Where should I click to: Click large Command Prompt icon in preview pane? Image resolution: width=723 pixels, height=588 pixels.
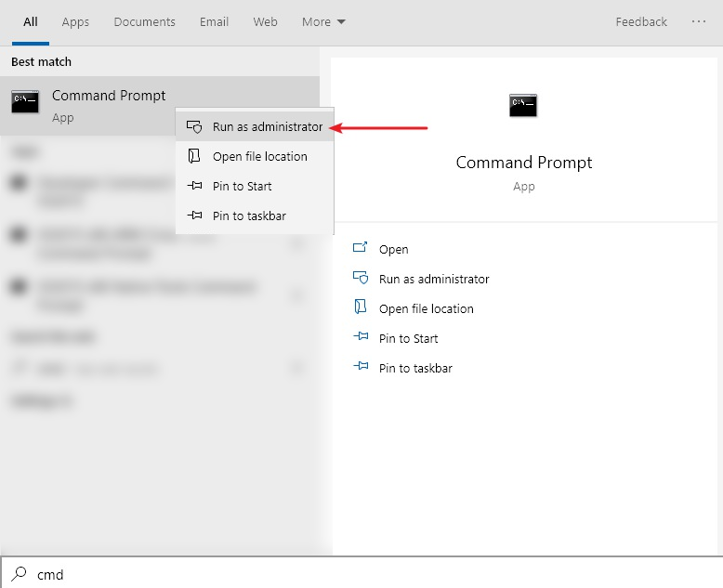pos(523,106)
